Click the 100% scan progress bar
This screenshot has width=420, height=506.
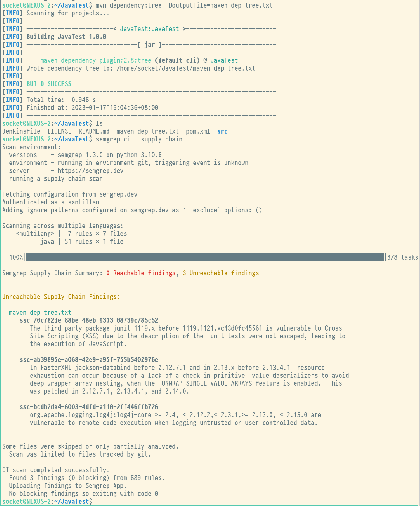click(x=205, y=257)
